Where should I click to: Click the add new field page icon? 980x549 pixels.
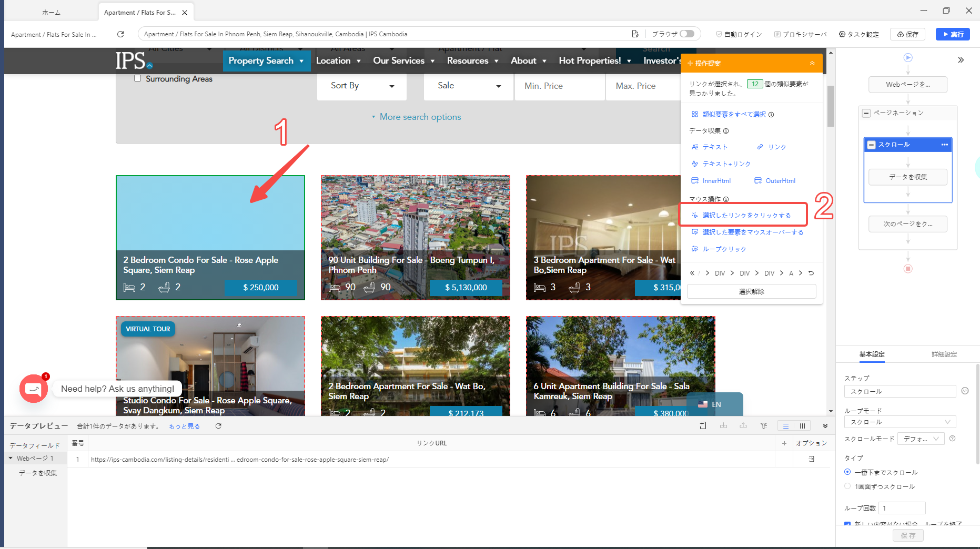[x=703, y=426]
